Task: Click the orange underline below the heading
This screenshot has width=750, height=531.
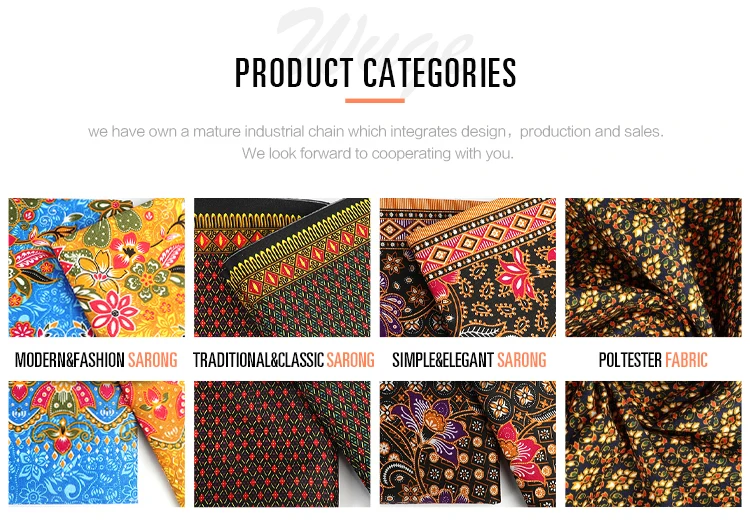Action: 375,100
